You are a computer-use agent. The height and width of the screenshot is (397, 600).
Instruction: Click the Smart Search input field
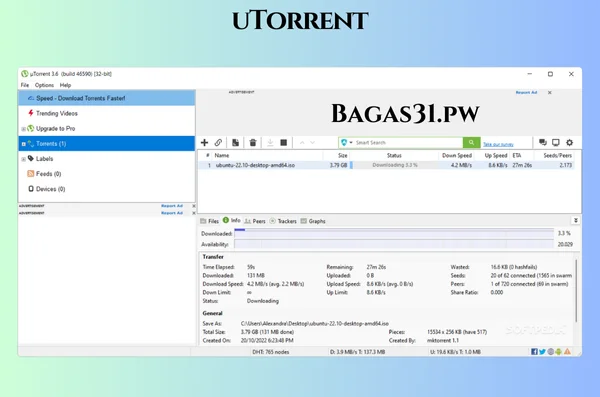pos(408,142)
